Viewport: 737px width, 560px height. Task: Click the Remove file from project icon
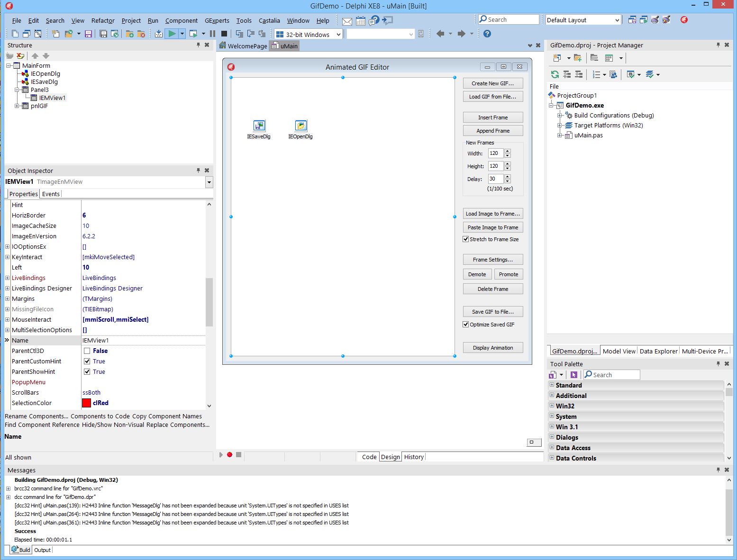141,34
